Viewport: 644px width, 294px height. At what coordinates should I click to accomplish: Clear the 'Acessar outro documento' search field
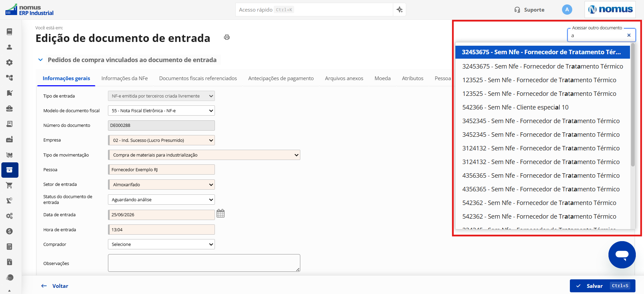click(x=629, y=35)
